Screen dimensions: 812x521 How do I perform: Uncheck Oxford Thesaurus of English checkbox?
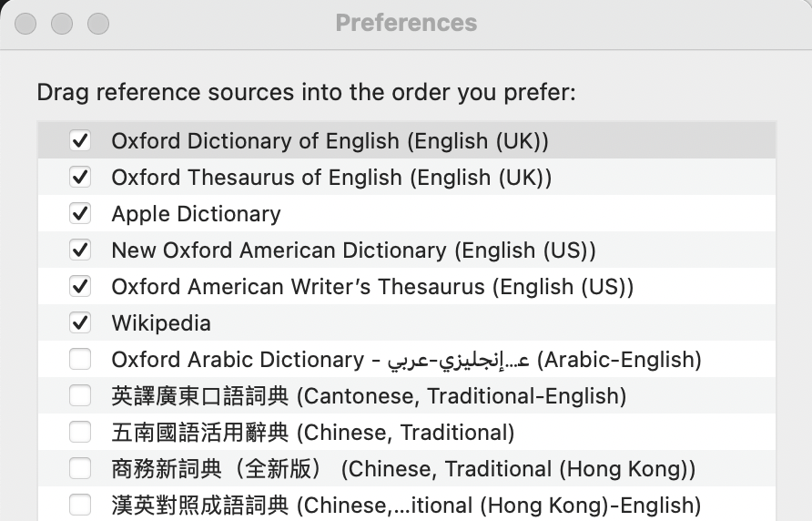(80, 178)
